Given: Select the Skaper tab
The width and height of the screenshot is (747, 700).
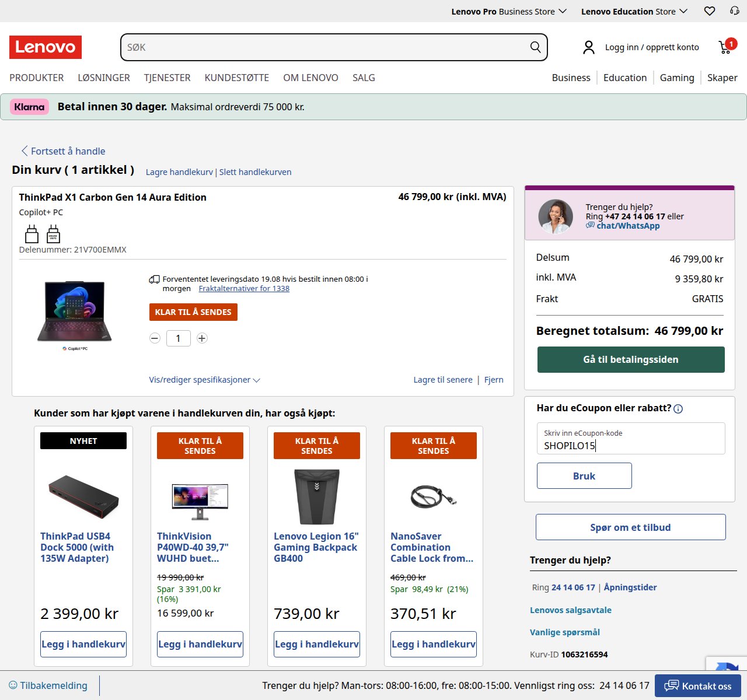Looking at the screenshot, I should coord(722,78).
